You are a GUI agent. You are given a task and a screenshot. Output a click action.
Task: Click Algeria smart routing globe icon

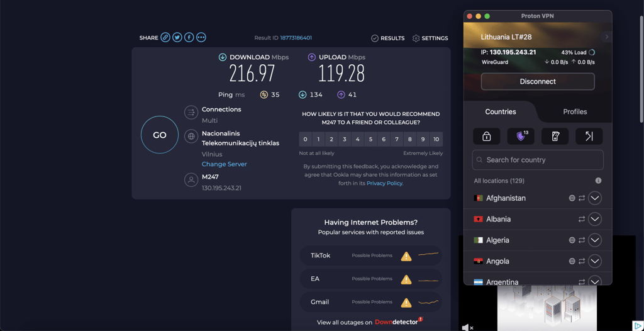(x=572, y=240)
